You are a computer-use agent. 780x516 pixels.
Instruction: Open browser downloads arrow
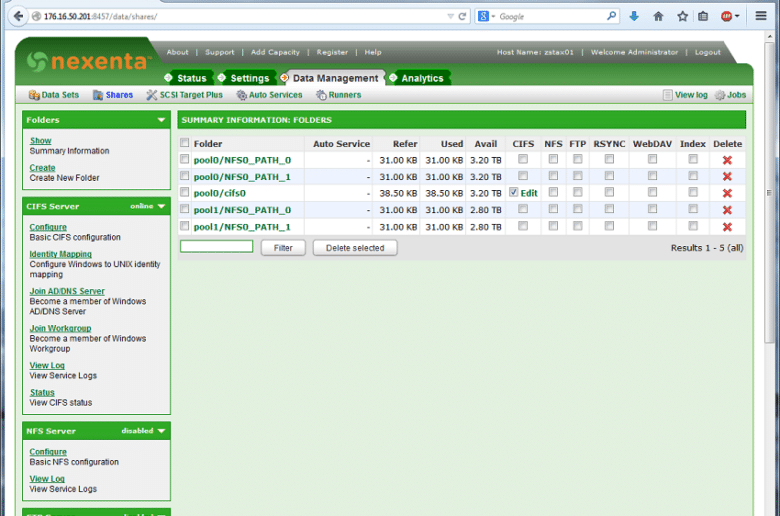coord(634,16)
